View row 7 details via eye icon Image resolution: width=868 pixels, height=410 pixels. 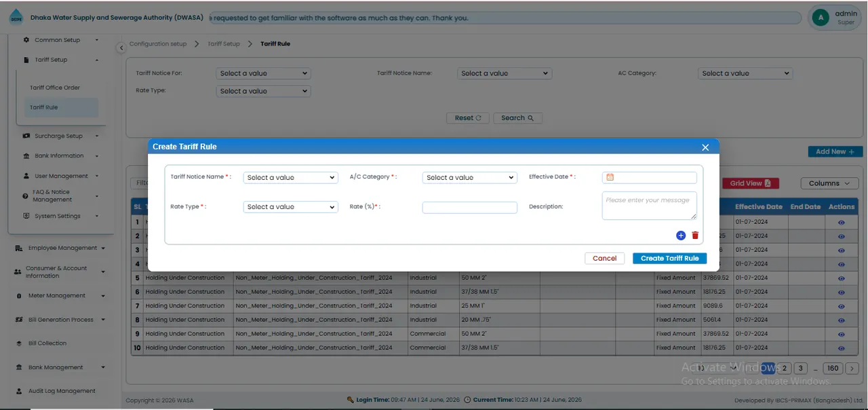tap(842, 306)
